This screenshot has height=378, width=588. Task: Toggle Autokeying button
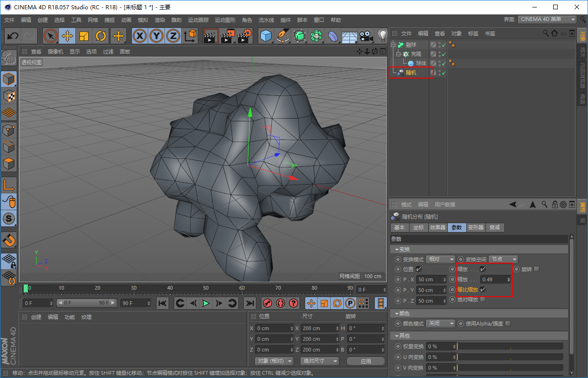tap(281, 303)
